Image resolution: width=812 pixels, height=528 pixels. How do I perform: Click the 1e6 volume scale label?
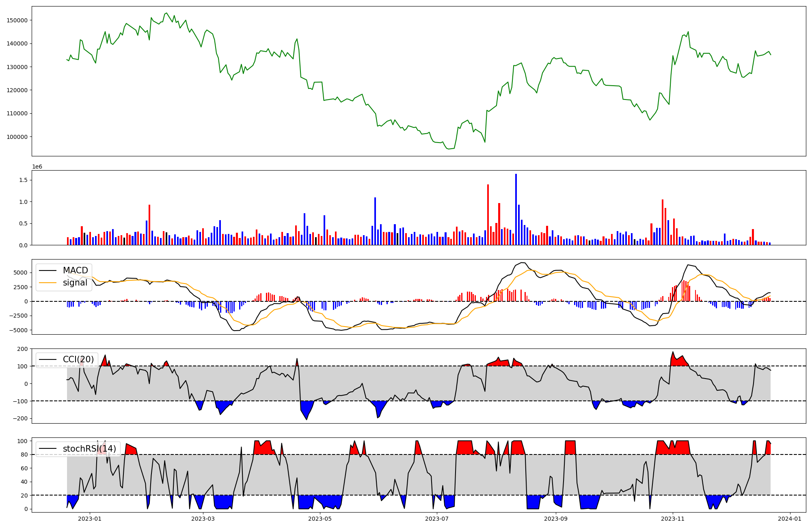37,167
